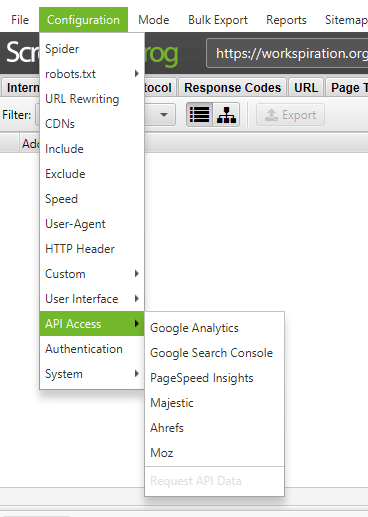The width and height of the screenshot is (368, 517).
Task: Open URL Rewriting settings
Action: [x=92, y=99]
